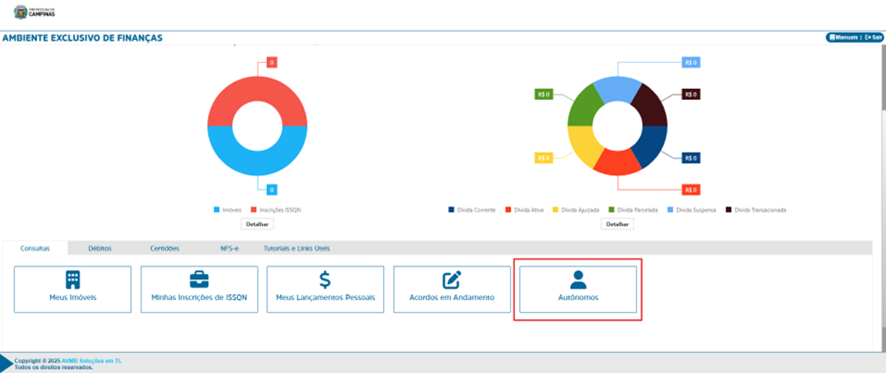Open Meus Imóveis building icon card

pyautogui.click(x=72, y=289)
